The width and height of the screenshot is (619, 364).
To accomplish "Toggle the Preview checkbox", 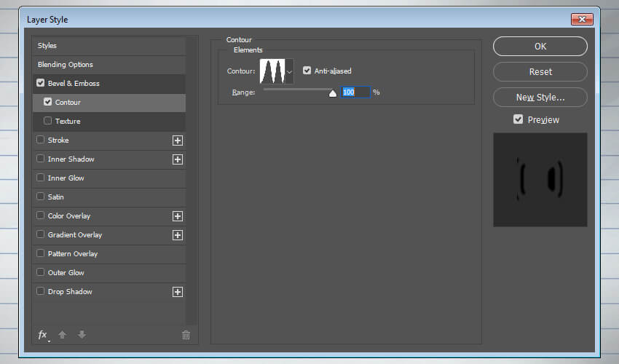I will coord(518,119).
